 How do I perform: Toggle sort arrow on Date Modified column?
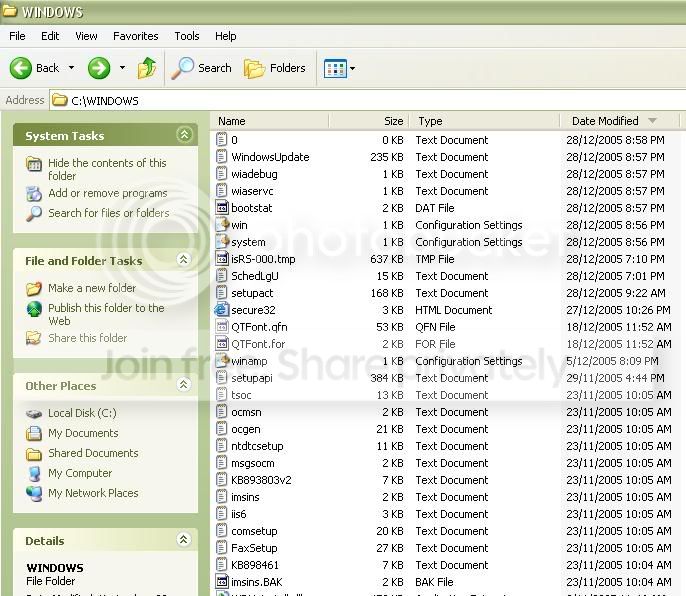(x=652, y=120)
